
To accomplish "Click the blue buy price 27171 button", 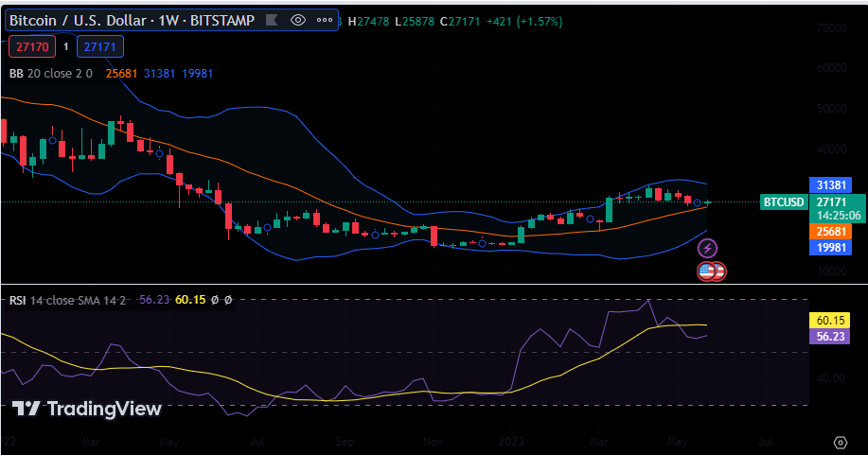I will (100, 45).
